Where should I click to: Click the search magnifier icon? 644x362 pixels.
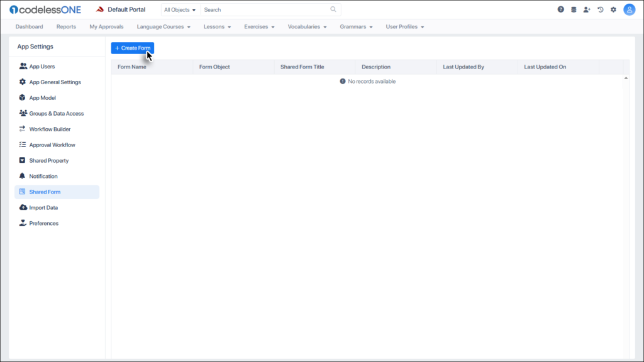point(333,9)
